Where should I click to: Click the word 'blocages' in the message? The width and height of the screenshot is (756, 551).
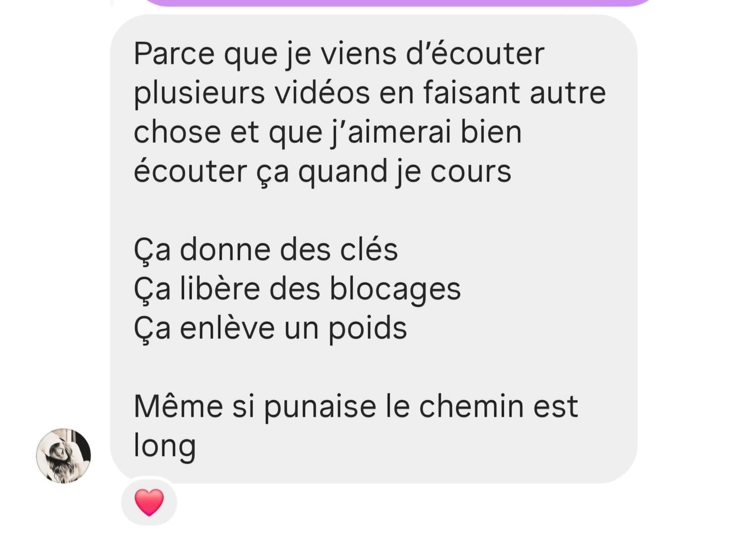(395, 289)
